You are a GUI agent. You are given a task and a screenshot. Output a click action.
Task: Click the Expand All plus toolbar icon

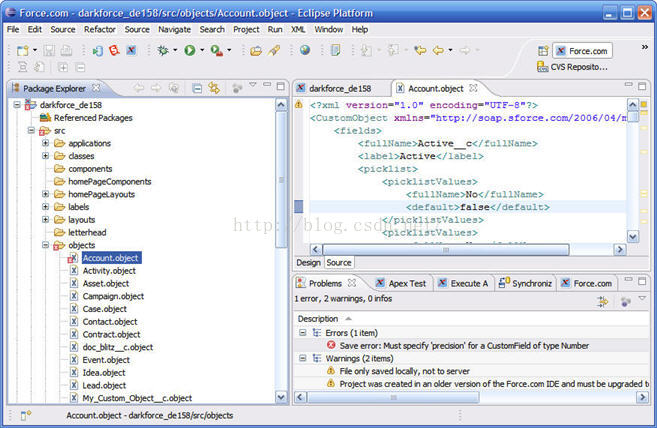point(62,67)
